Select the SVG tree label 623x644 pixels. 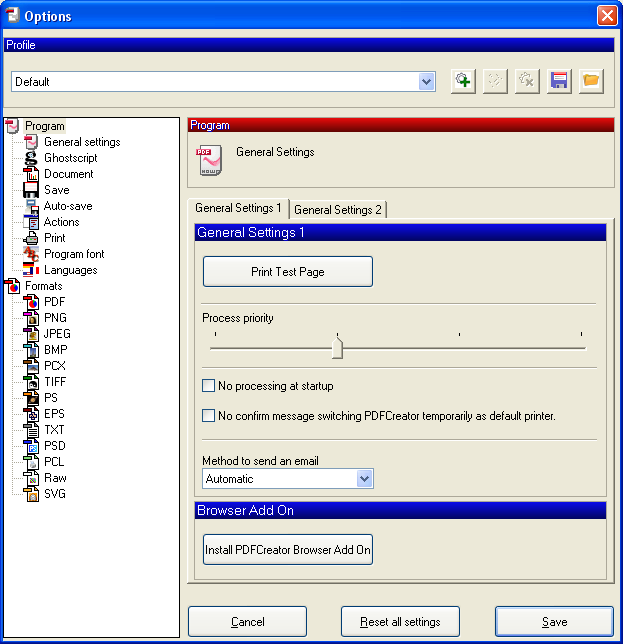(55, 494)
